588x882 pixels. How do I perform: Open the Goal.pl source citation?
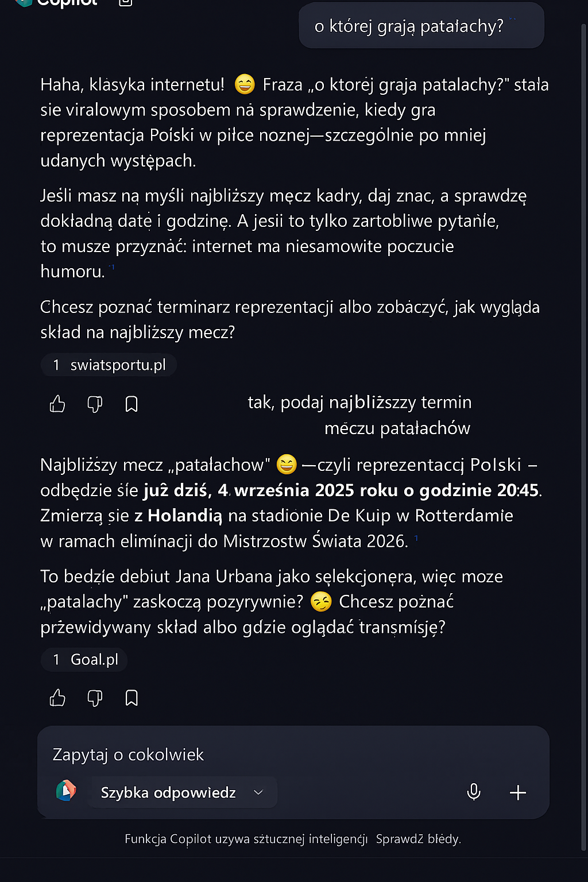point(85,659)
